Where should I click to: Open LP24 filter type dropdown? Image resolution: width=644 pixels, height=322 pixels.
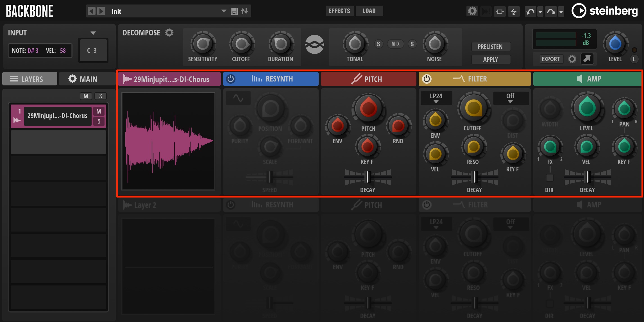point(436,98)
